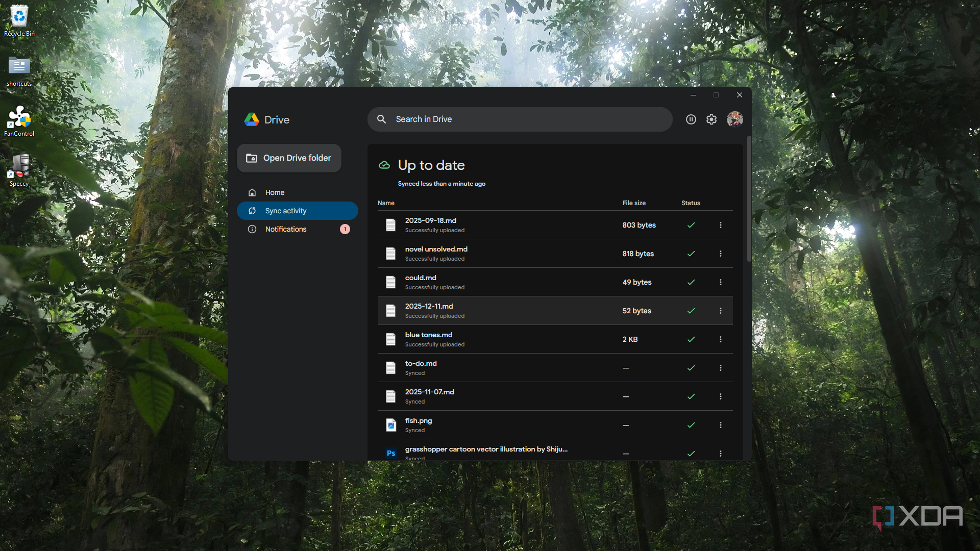Open more options for 2025-11-07.md
Image resolution: width=980 pixels, height=551 pixels.
point(721,396)
